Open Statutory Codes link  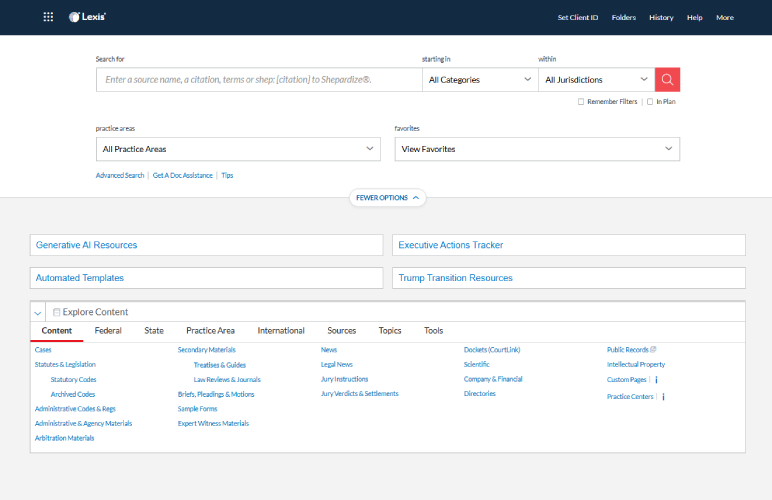(x=73, y=380)
